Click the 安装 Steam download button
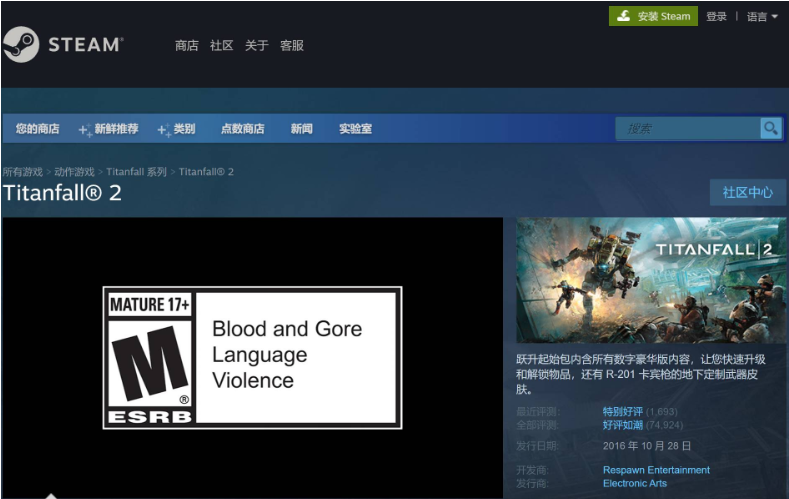 [653, 16]
